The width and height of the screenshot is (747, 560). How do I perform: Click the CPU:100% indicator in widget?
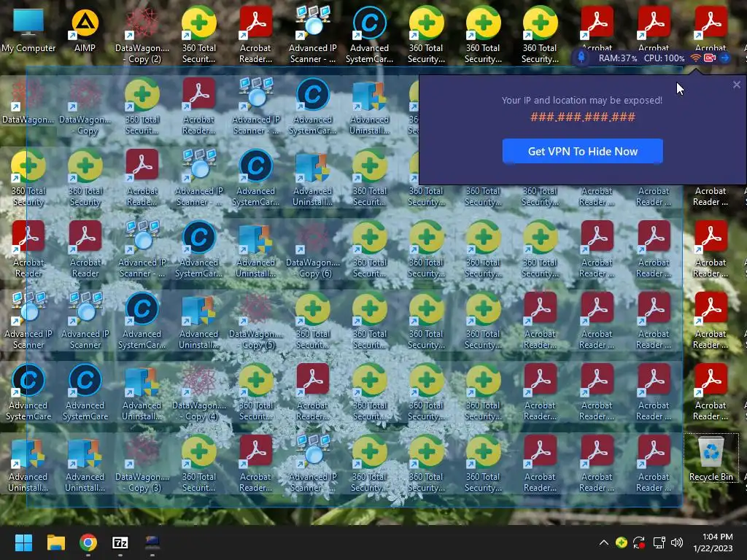(x=664, y=58)
